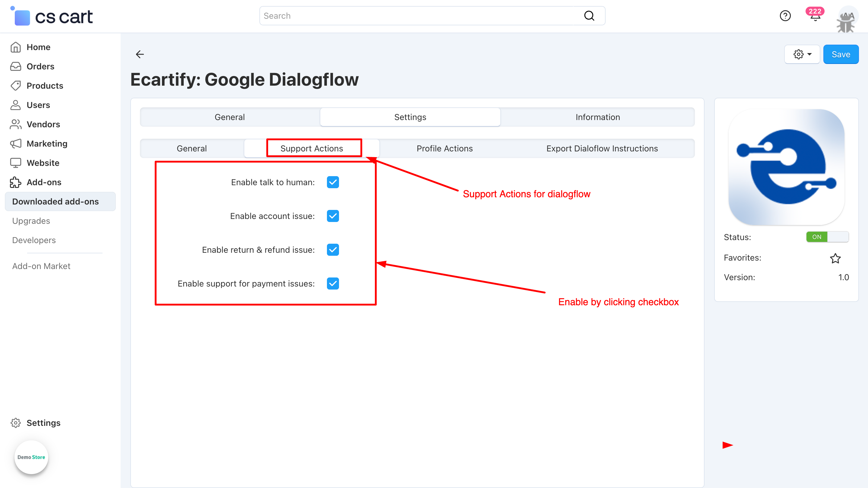Open the Information tab
Image resolution: width=868 pixels, height=488 pixels.
pos(597,117)
